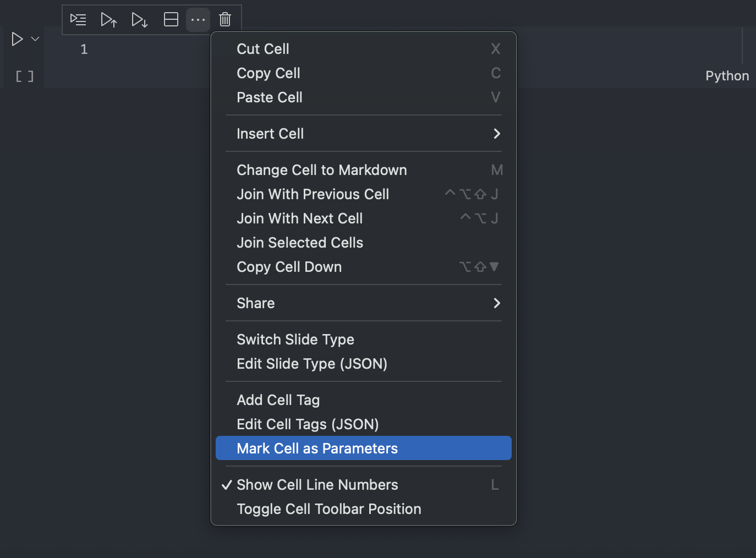
Task: Choose Mark Cell as Parameters
Action: tap(364, 448)
